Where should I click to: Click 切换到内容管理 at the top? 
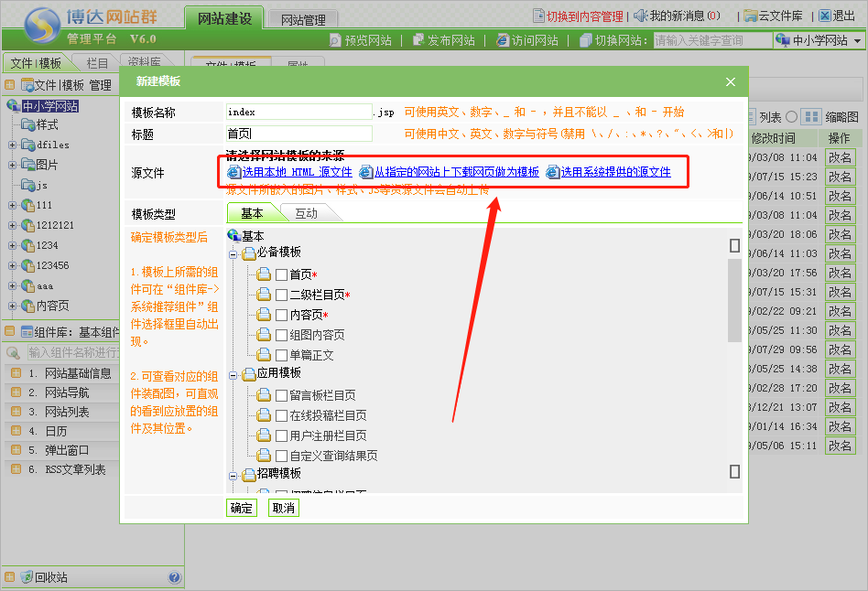tap(578, 16)
